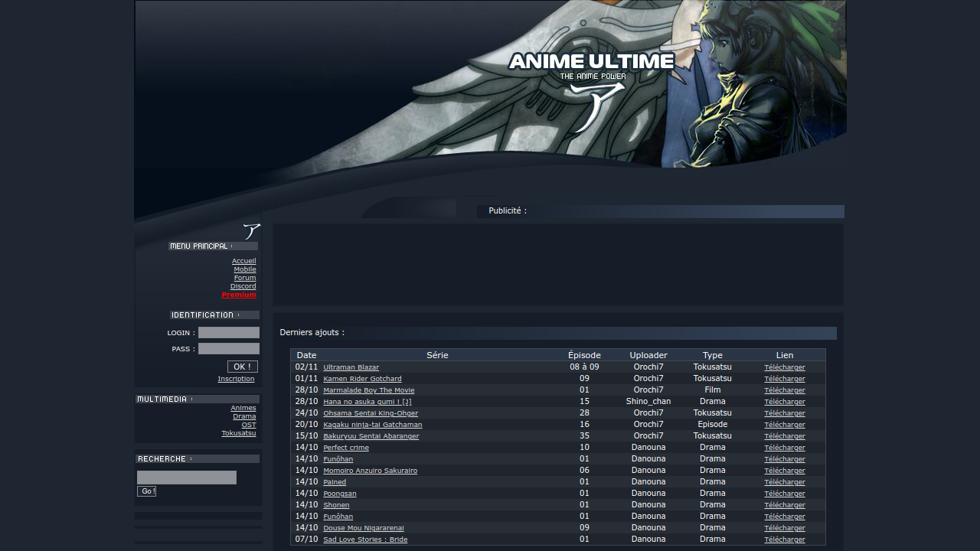Click the Shino_chan uploader cell
Viewport: 980px width, 551px height.
pos(648,402)
